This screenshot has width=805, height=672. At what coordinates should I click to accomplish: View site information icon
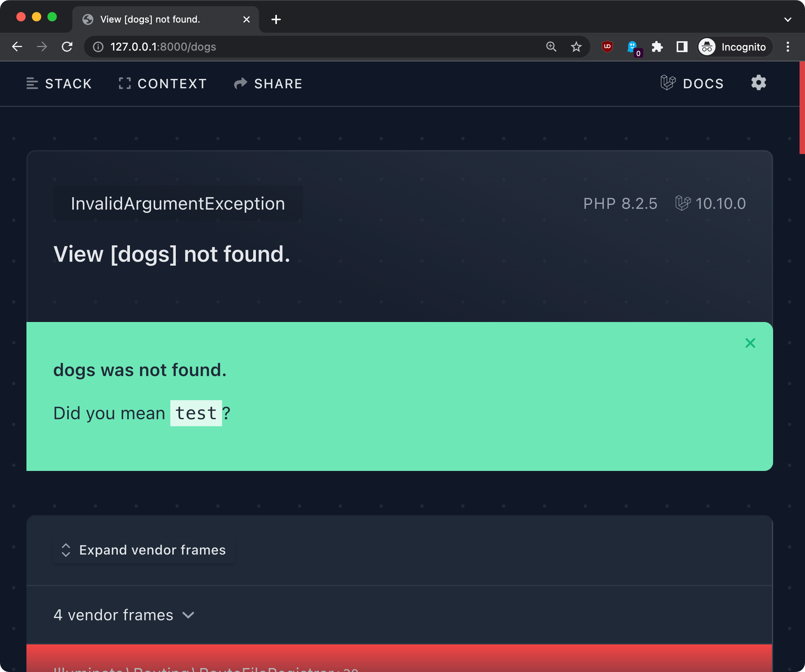(x=98, y=47)
